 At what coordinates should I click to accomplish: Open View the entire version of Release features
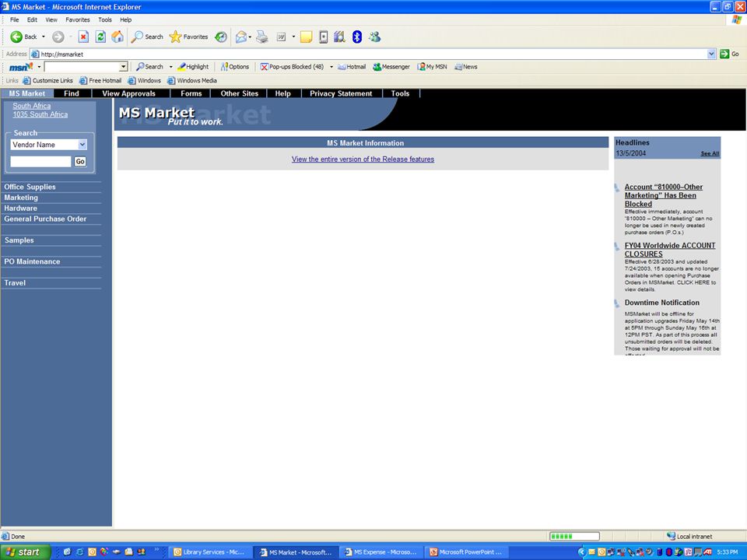[363, 159]
